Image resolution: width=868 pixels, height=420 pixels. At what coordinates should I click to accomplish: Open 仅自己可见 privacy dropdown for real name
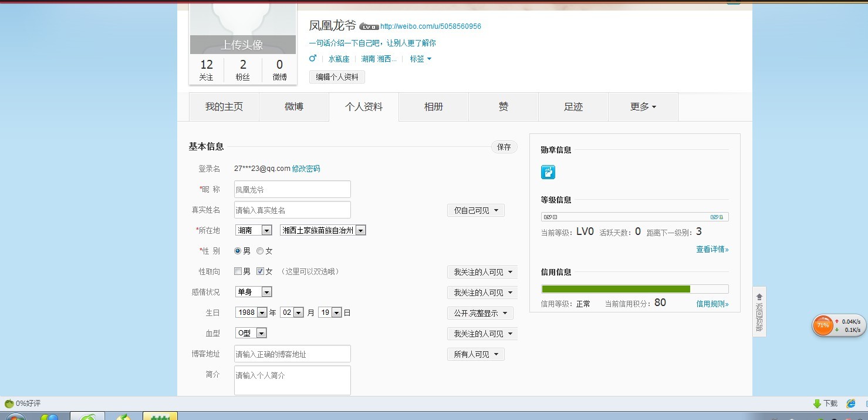(x=475, y=210)
